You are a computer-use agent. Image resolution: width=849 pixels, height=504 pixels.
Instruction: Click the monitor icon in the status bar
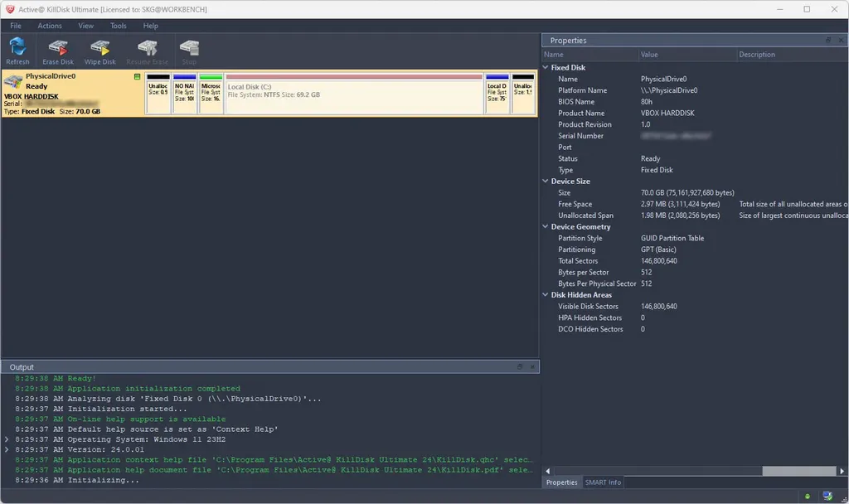[827, 496]
